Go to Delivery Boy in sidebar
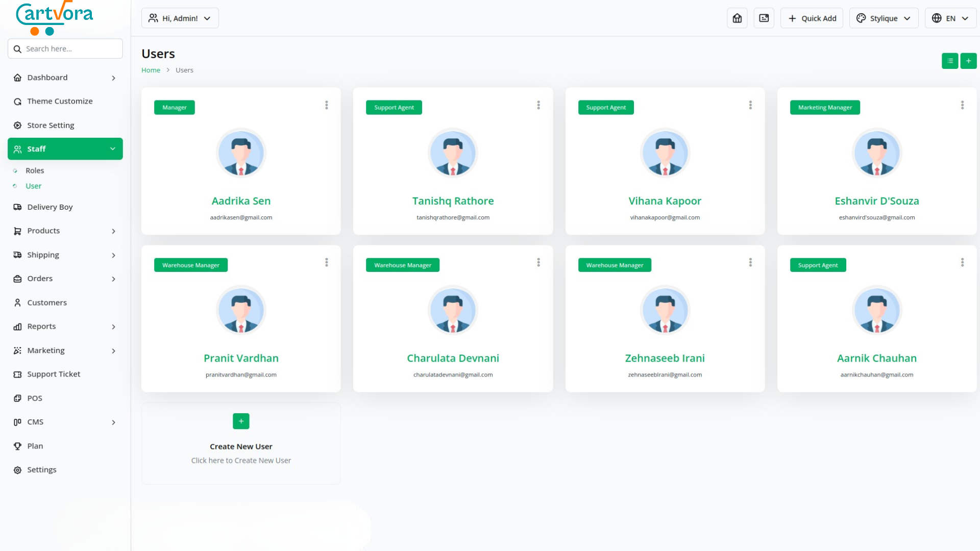980x551 pixels. [50, 207]
